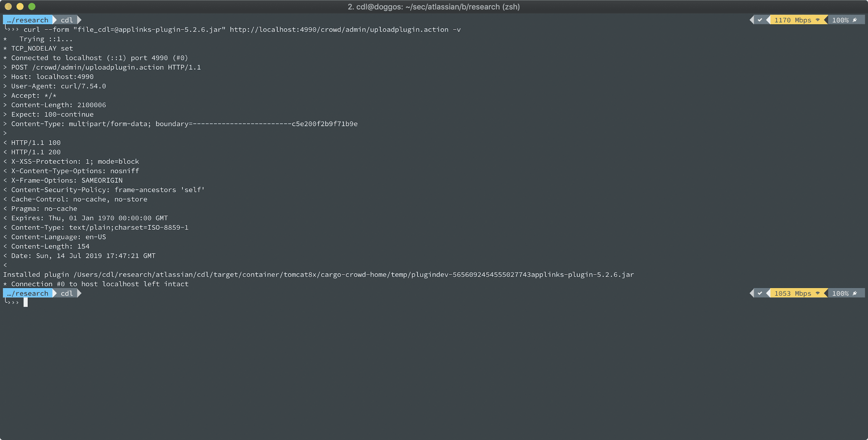
Task: Click the plug icon in bottom prompt
Action: pos(855,294)
